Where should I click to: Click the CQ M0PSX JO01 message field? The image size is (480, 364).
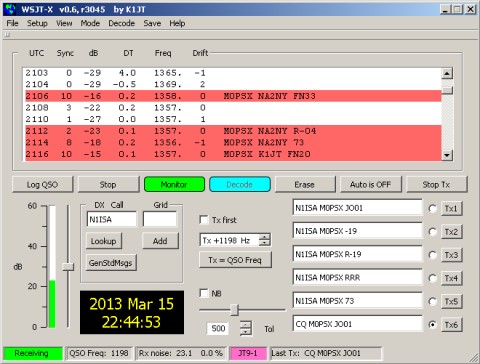click(357, 324)
